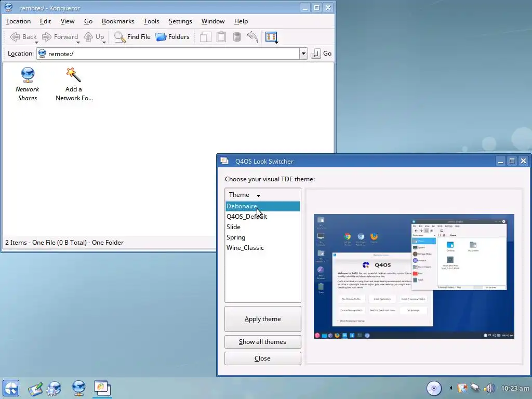The image size is (532, 399).
Task: Select the Slide theme in the list
Action: (262, 227)
